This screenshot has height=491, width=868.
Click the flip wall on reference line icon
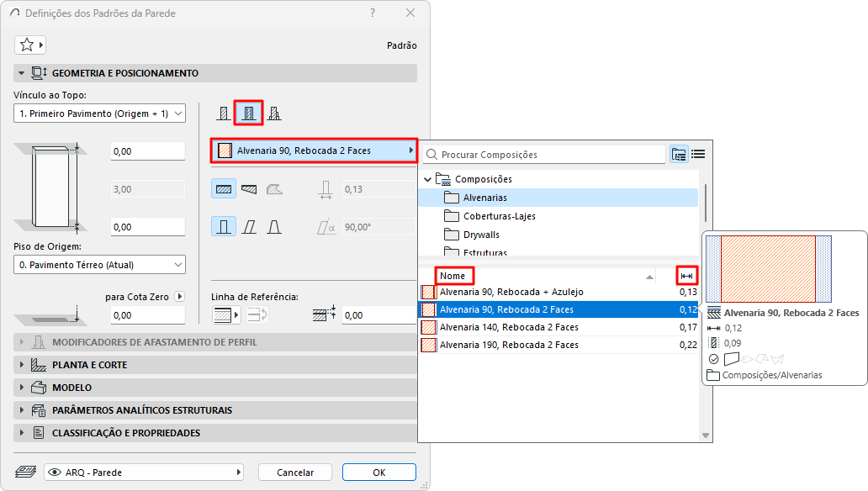click(257, 315)
